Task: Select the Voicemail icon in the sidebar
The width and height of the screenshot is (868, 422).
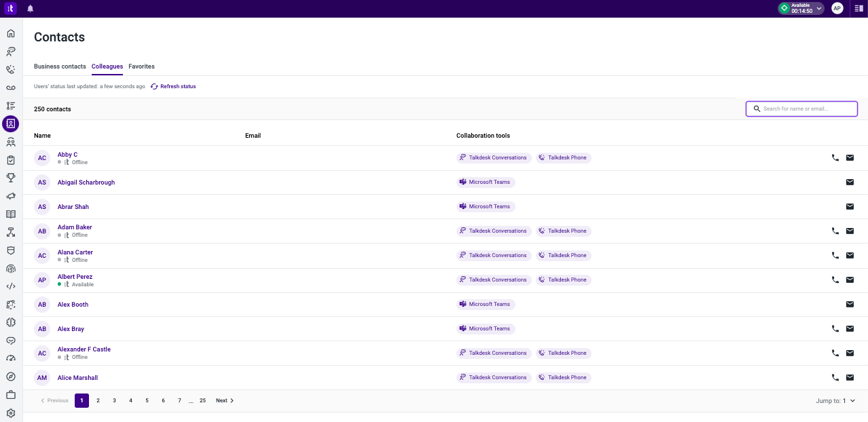Action: tap(10, 88)
